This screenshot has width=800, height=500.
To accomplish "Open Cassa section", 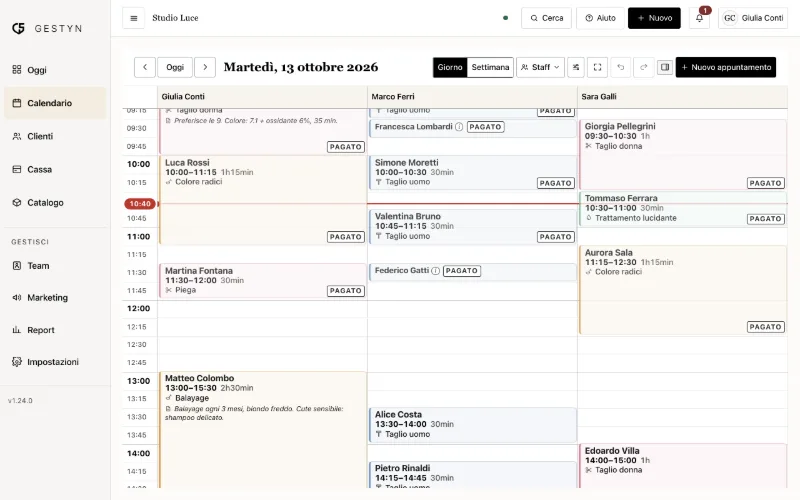I will pos(55,169).
